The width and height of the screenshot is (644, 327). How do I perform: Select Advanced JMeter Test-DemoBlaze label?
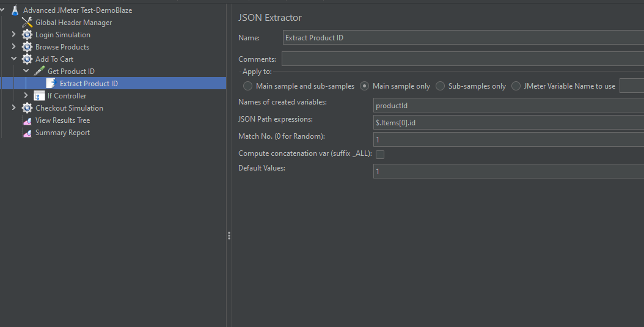coord(78,10)
